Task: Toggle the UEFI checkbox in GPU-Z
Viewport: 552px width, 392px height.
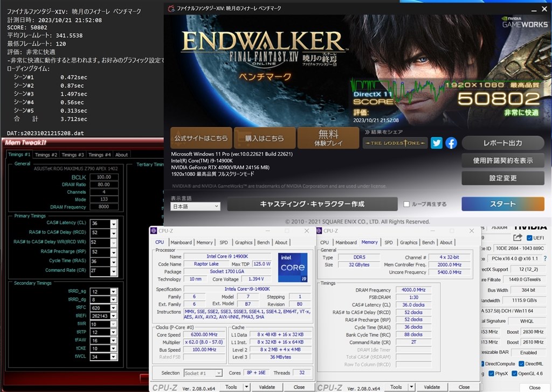Action: [x=529, y=237]
